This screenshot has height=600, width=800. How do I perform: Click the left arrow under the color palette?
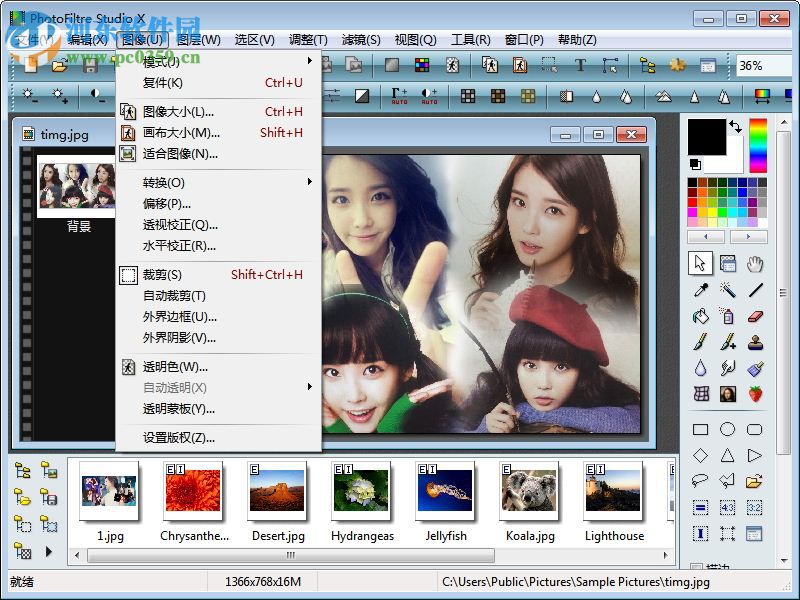706,237
